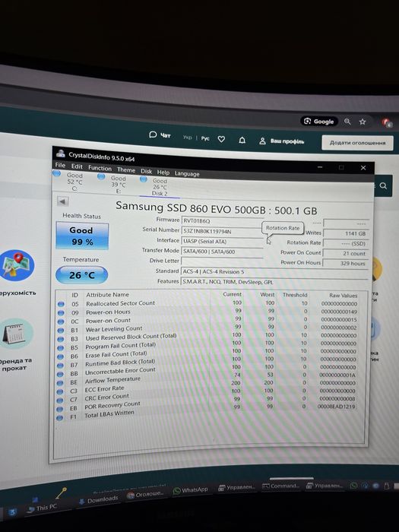The height and width of the screenshot is (532, 399).
Task: Click status icon for Erase Fail Count row
Action: click(x=61, y=357)
